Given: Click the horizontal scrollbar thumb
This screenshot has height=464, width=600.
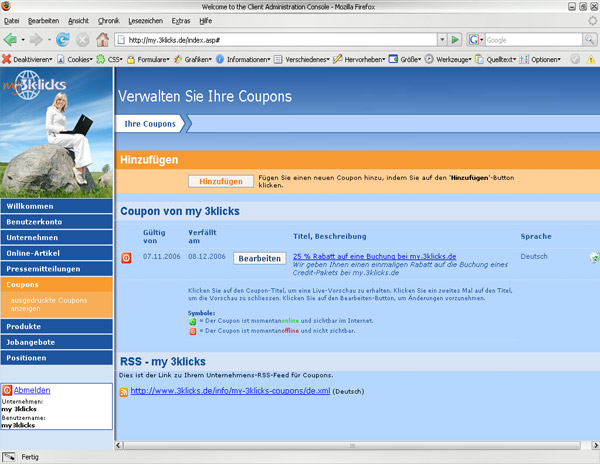Looking at the screenshot, I should point(352,445).
